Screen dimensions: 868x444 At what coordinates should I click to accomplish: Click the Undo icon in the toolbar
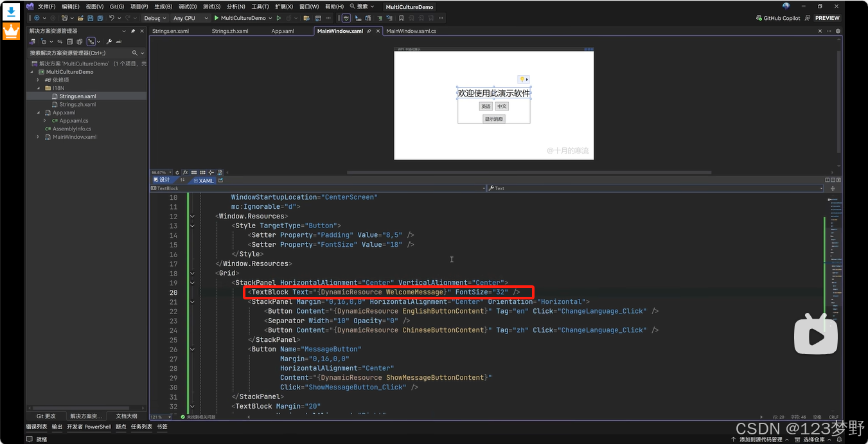[x=112, y=18]
